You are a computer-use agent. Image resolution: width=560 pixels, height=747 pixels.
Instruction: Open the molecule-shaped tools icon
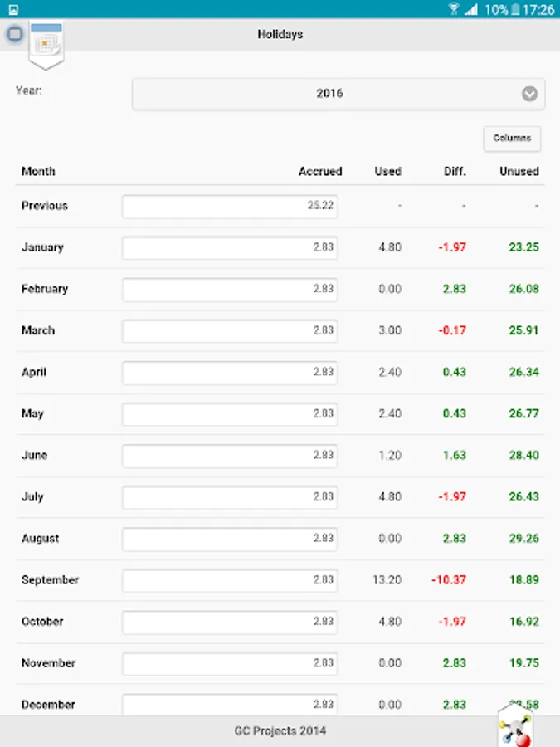[x=516, y=727]
